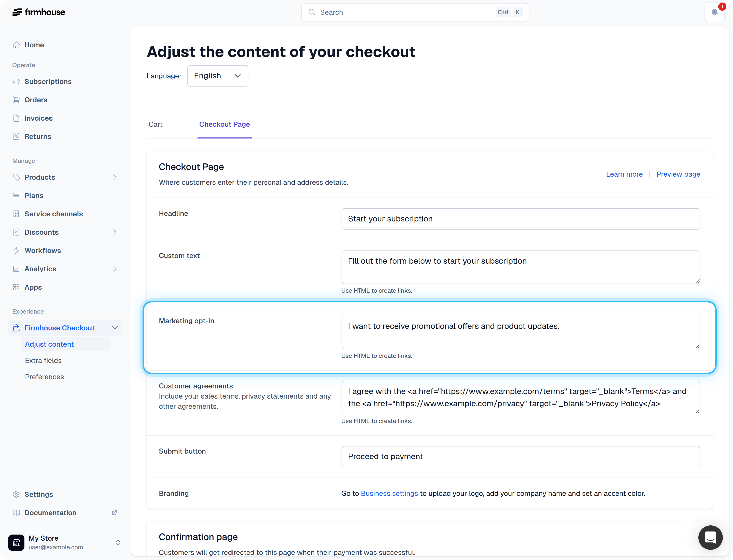Click the Documentation external link icon
The width and height of the screenshot is (733, 560).
[x=114, y=513]
